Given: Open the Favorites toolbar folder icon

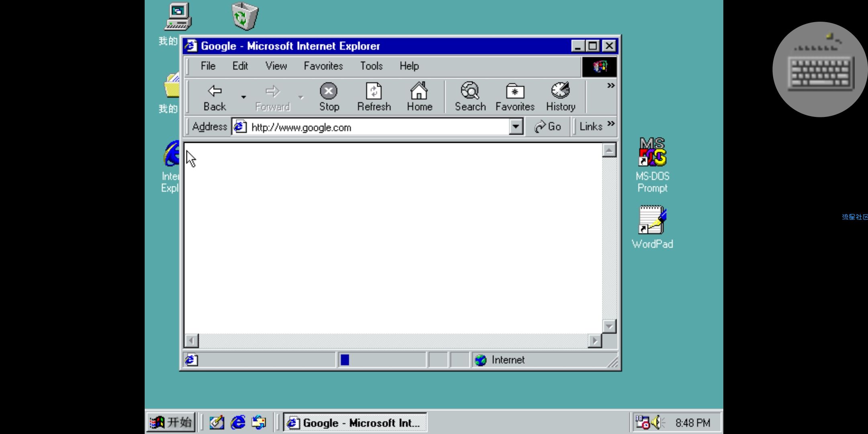Looking at the screenshot, I should (x=515, y=97).
